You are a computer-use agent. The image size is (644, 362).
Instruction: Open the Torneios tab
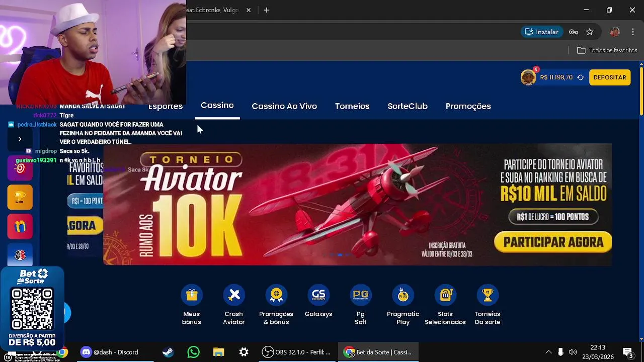pyautogui.click(x=352, y=106)
